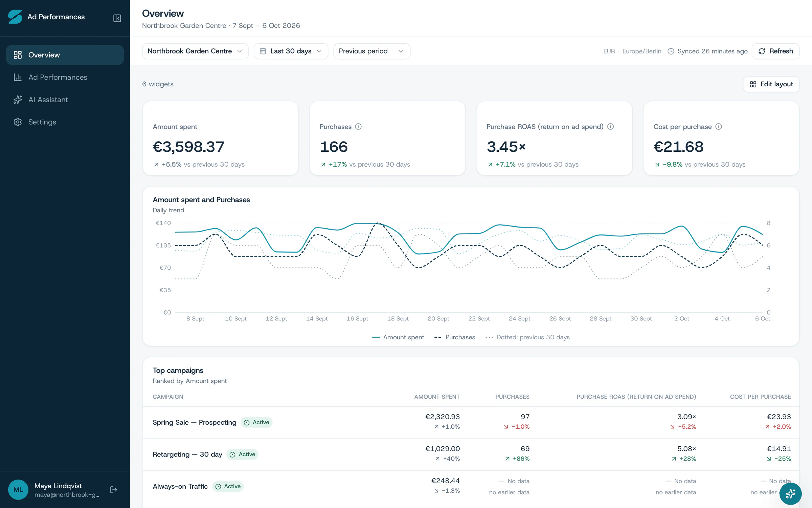Click the bar chart icon for Ad Performances

point(18,77)
